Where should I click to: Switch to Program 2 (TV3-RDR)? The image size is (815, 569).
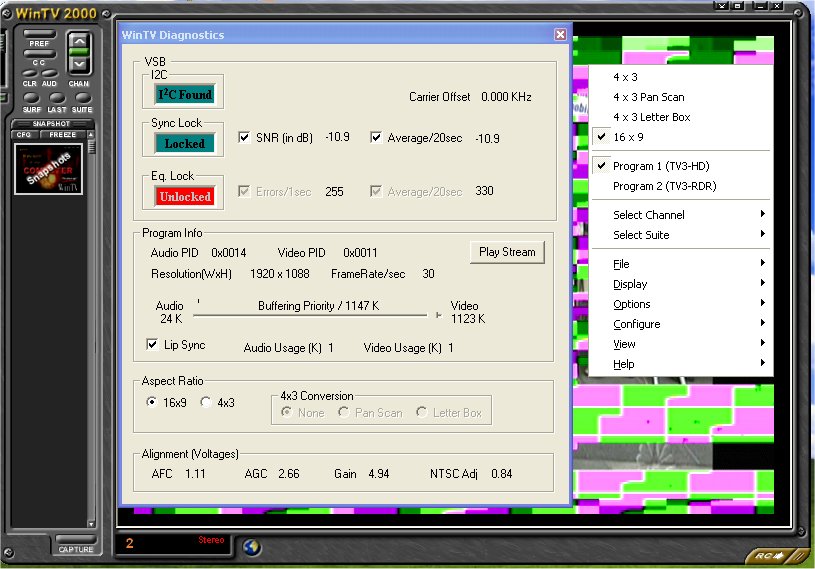click(x=664, y=186)
